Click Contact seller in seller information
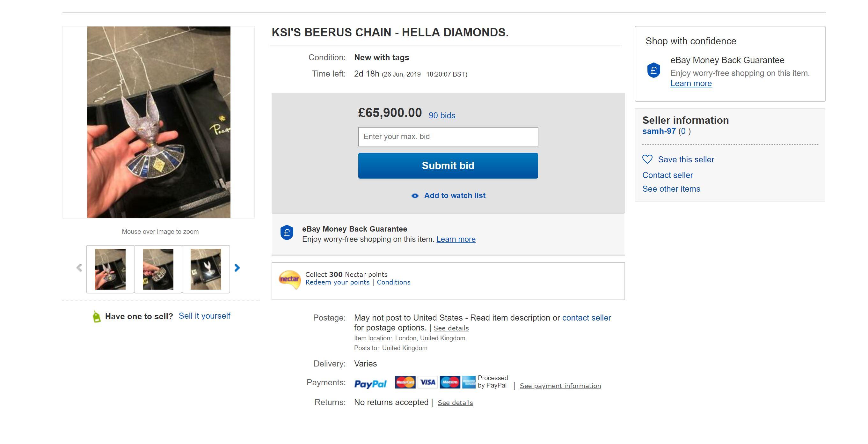This screenshot has width=868, height=444. pyautogui.click(x=667, y=175)
